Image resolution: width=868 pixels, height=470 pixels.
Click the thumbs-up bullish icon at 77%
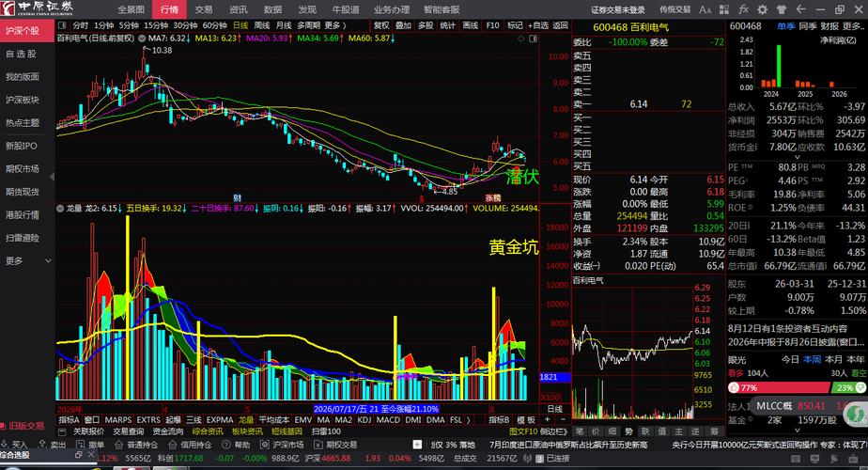click(x=734, y=387)
